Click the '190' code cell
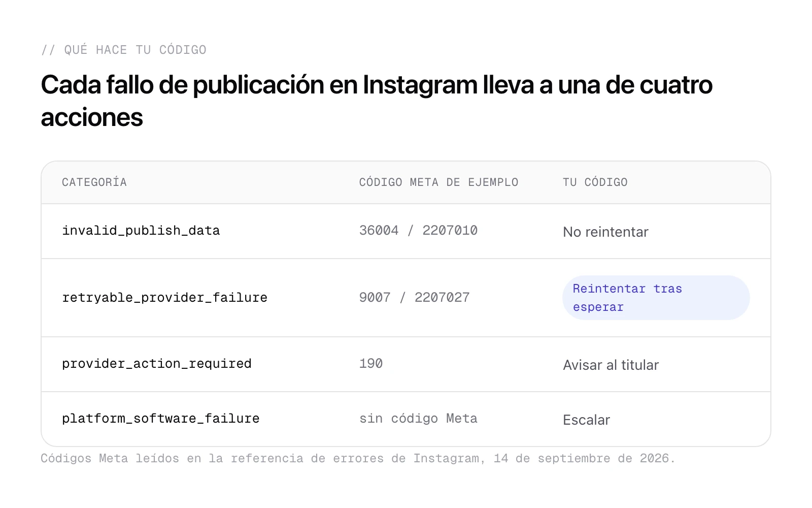 pyautogui.click(x=371, y=364)
